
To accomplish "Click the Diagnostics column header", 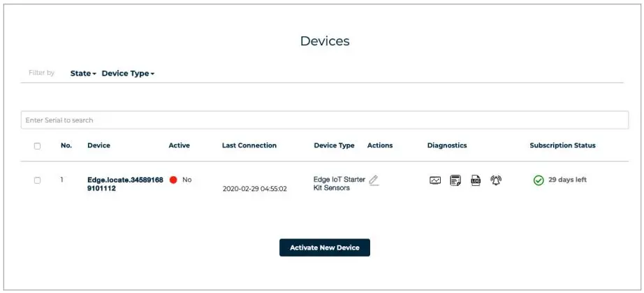I will [446, 145].
